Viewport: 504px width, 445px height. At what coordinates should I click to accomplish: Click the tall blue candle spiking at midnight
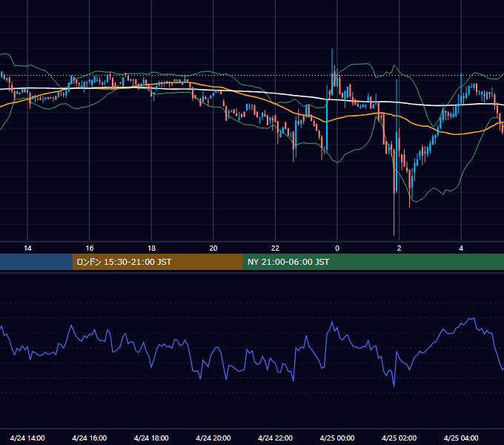tap(332, 73)
